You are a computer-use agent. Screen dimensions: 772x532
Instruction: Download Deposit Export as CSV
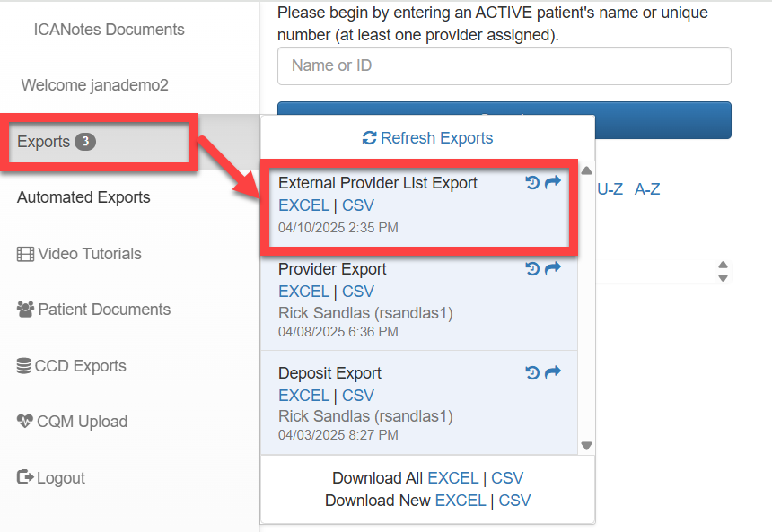tap(358, 396)
